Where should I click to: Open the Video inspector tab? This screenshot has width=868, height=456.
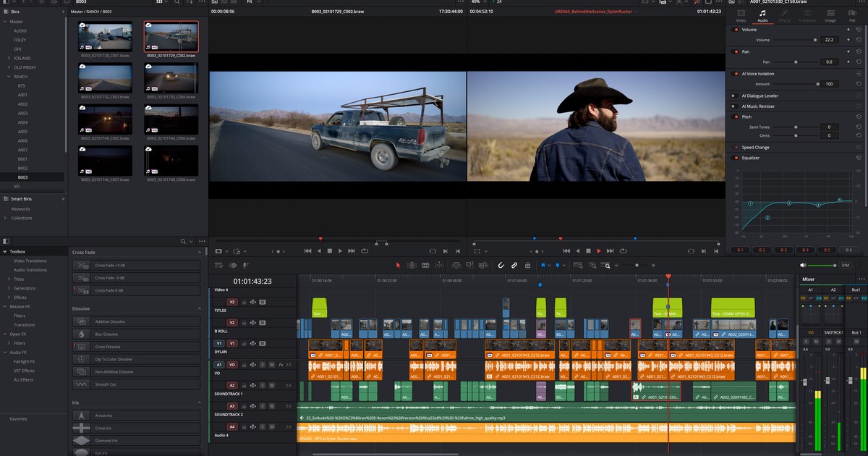point(741,16)
